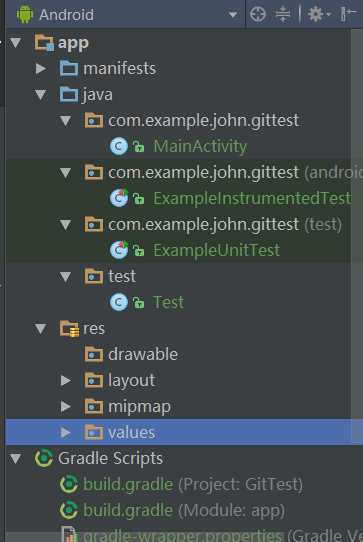Click the ExampleInstrumentedTest class icon
Image resolution: width=363 pixels, height=542 pixels.
point(119,198)
